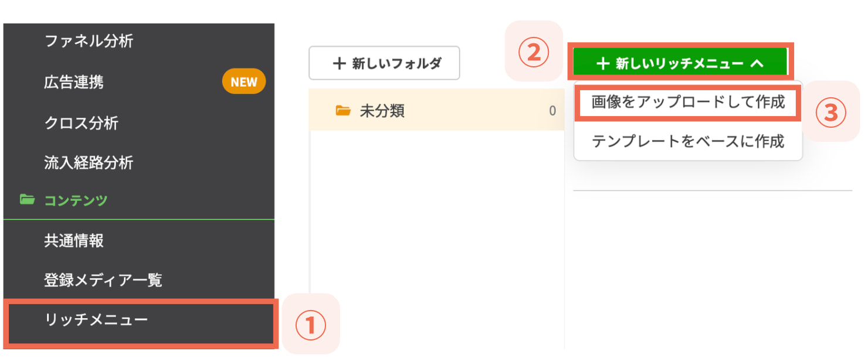
Task: Select リッチメニュー in the sidebar
Action: pos(88,319)
